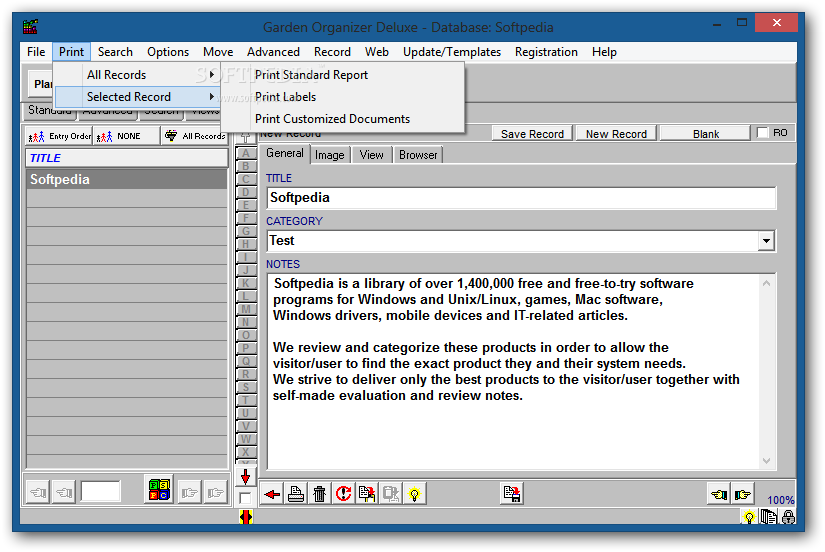
Task: Switch to the View tab
Action: [x=371, y=155]
